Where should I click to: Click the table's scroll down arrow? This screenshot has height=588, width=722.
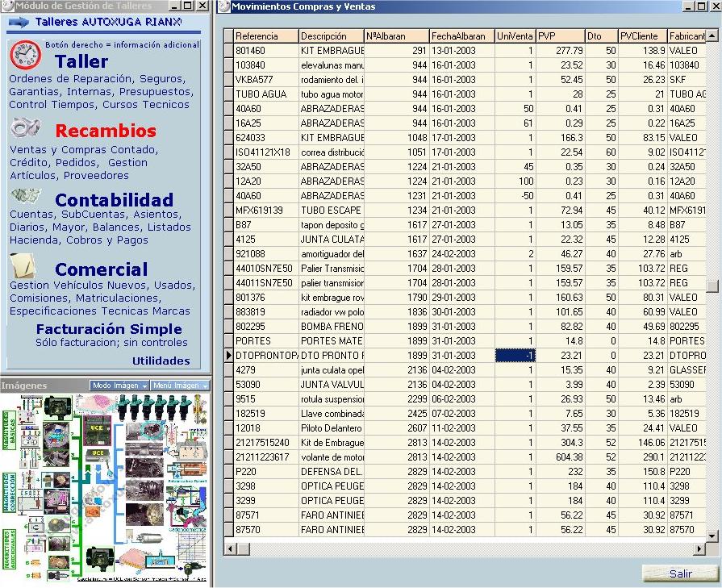(712, 536)
